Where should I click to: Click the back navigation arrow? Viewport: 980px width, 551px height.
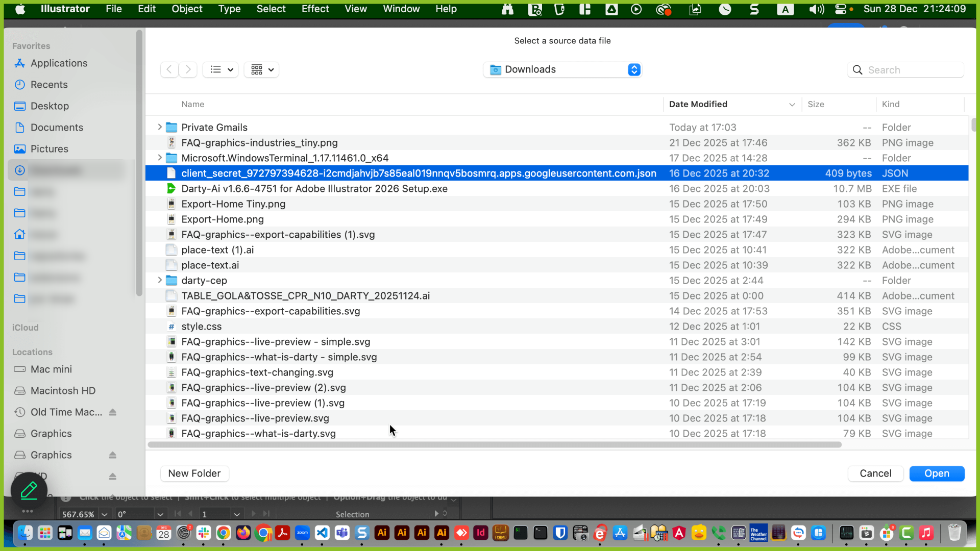pyautogui.click(x=169, y=69)
